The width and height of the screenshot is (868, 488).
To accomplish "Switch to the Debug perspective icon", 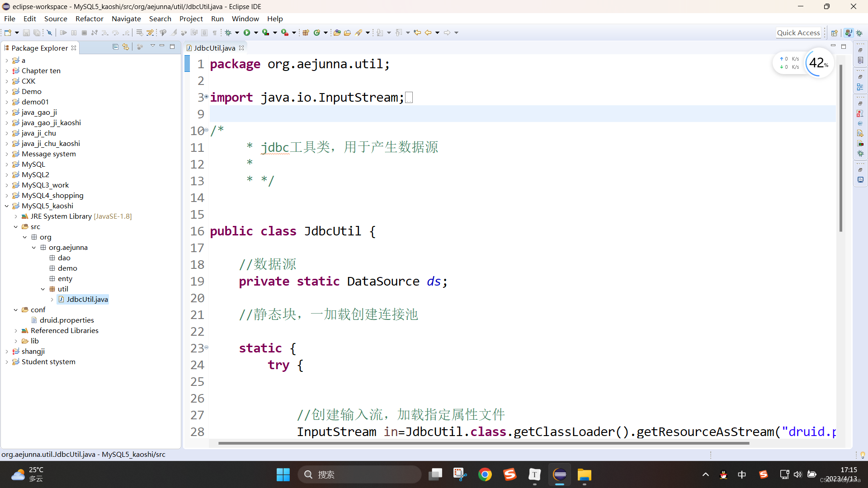I will (859, 33).
